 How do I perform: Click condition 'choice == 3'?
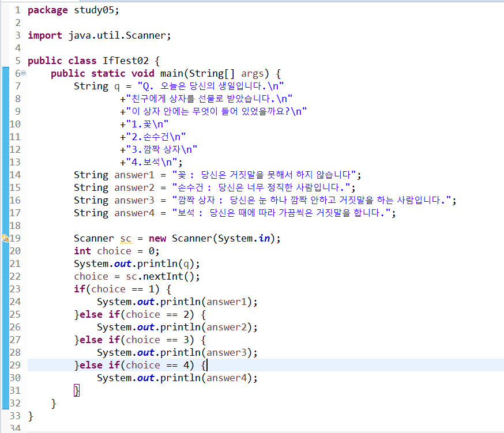(x=157, y=340)
